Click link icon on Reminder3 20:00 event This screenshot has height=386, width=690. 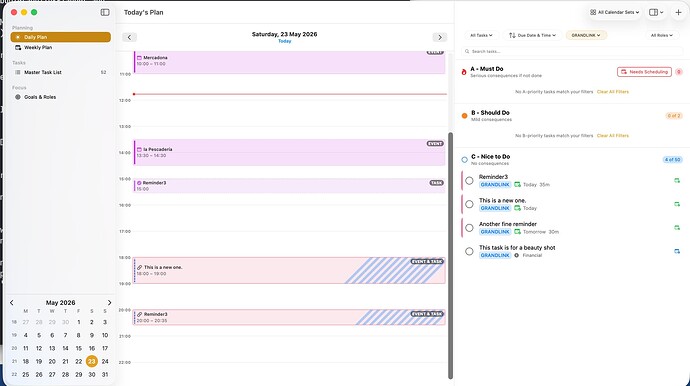pos(139,314)
